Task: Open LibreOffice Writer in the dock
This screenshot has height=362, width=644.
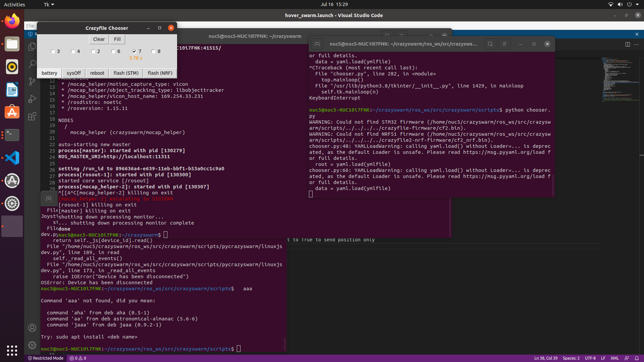Action: (x=12, y=89)
